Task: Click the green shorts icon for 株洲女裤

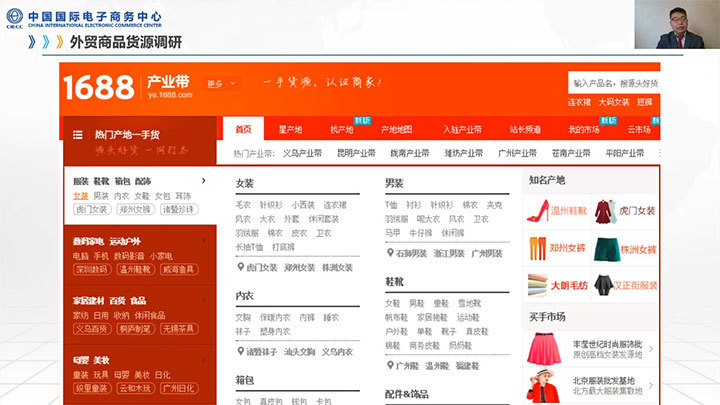Action: 604,249
